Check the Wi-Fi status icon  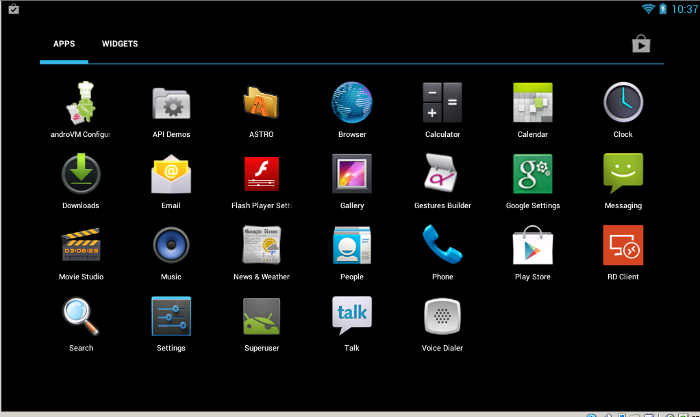point(648,8)
